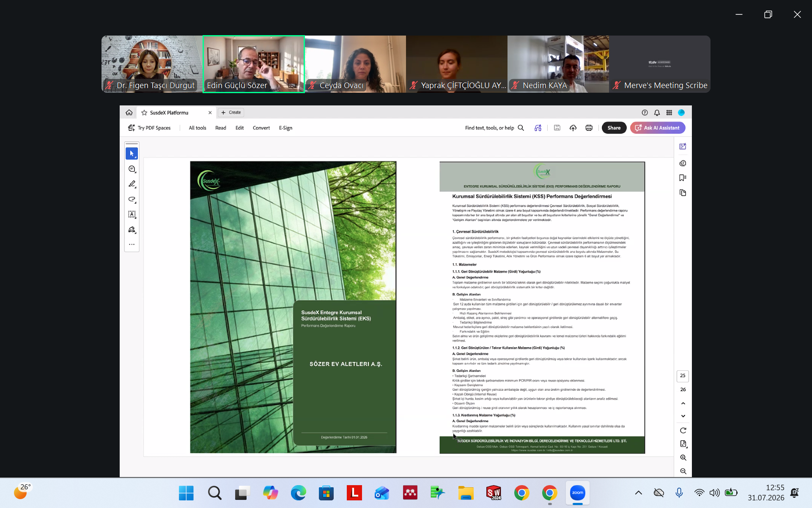
Task: Click the Create new tab button
Action: 231,113
